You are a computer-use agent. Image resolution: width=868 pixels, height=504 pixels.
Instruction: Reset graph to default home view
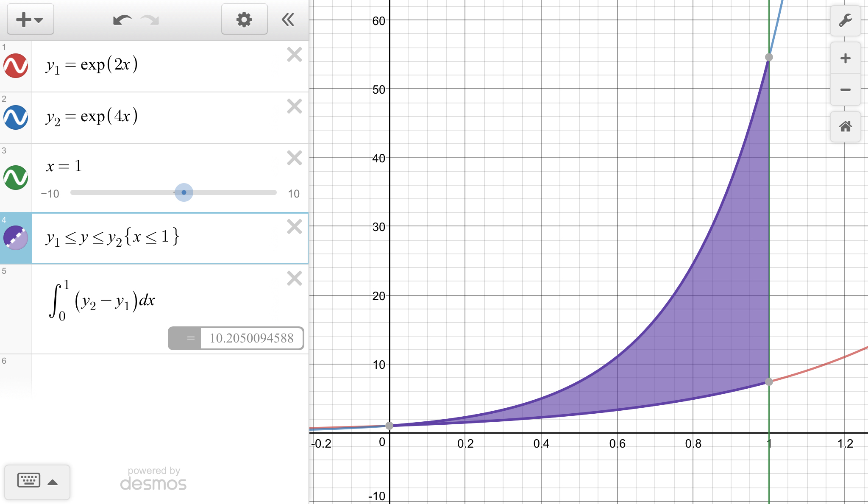845,126
